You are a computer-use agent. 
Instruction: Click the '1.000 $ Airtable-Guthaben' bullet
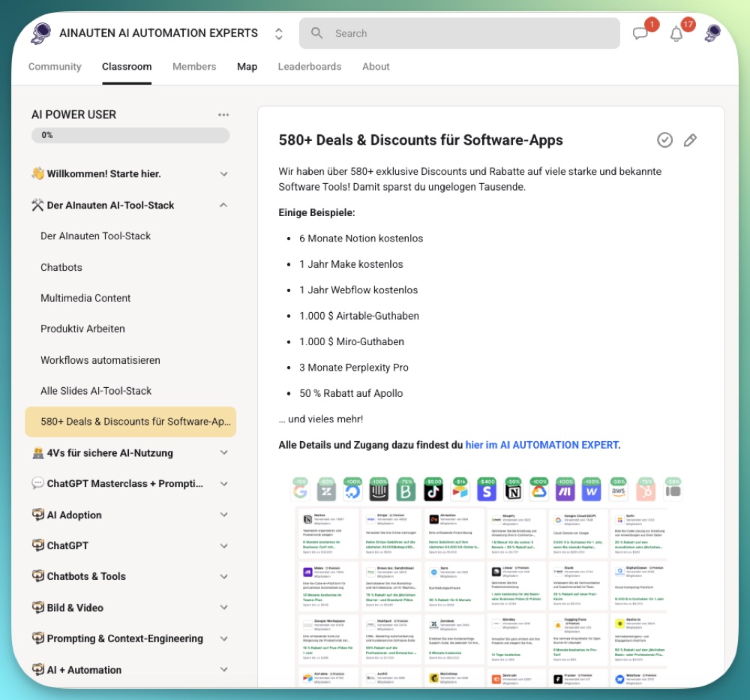(x=359, y=316)
